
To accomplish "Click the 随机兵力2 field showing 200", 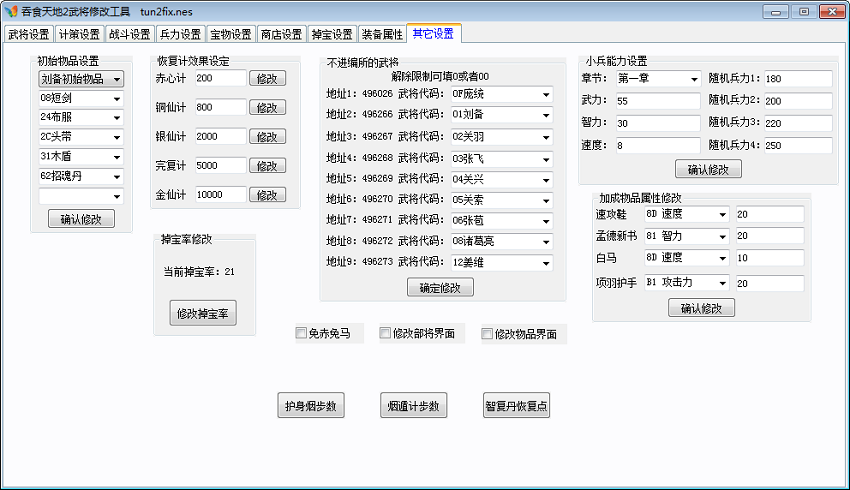I will pos(798,101).
